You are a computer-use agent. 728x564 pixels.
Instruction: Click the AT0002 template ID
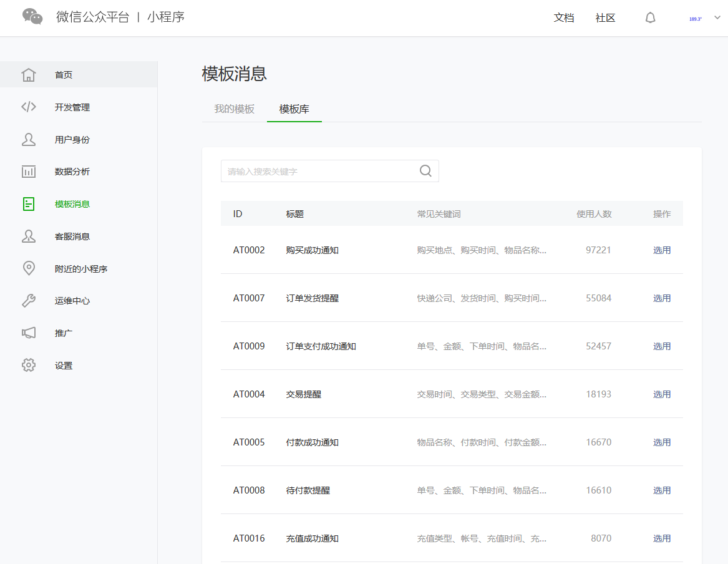click(x=249, y=250)
